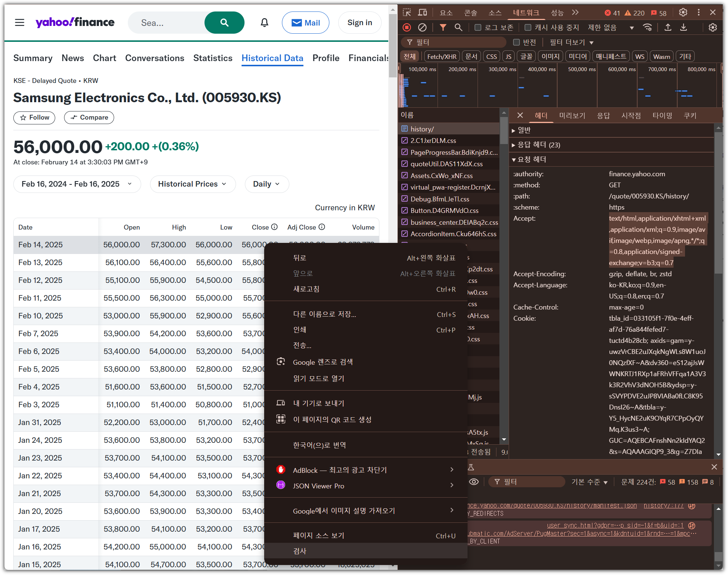The image size is (728, 575).
Task: Click the green search magnifier button
Action: tap(224, 23)
